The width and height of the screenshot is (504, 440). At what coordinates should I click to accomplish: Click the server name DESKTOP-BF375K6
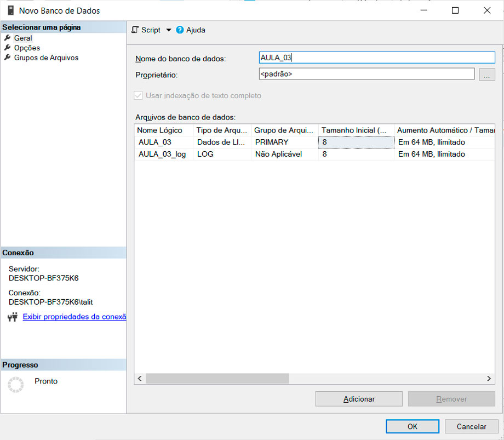[43, 278]
